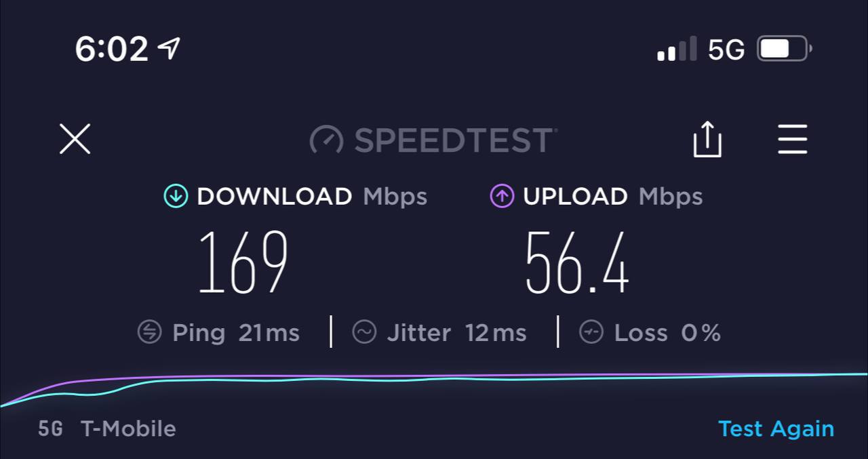Tap the Jitter 12 ms value

click(496, 333)
